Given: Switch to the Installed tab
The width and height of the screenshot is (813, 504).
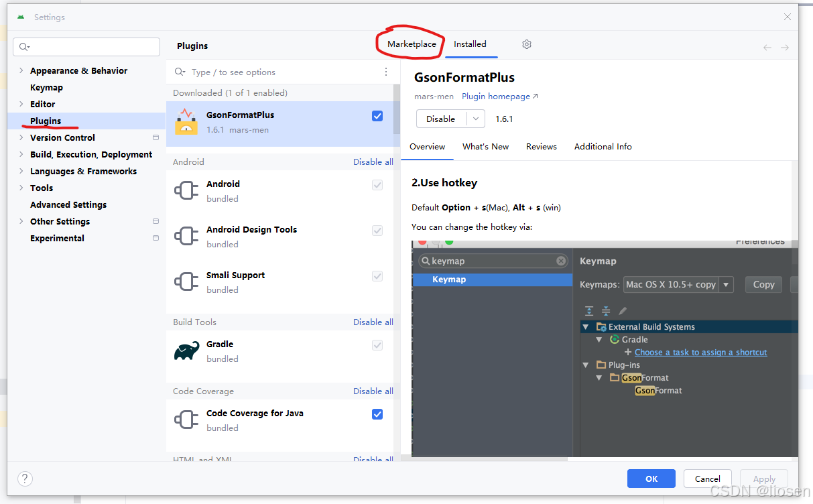Looking at the screenshot, I should click(470, 44).
